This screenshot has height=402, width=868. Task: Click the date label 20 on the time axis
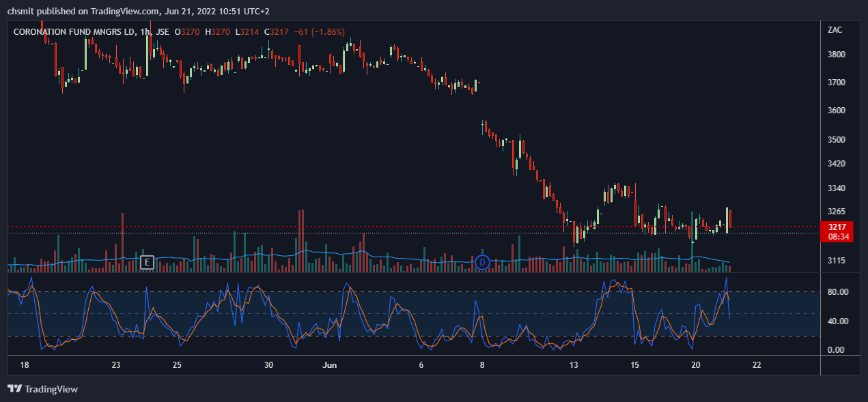click(696, 365)
